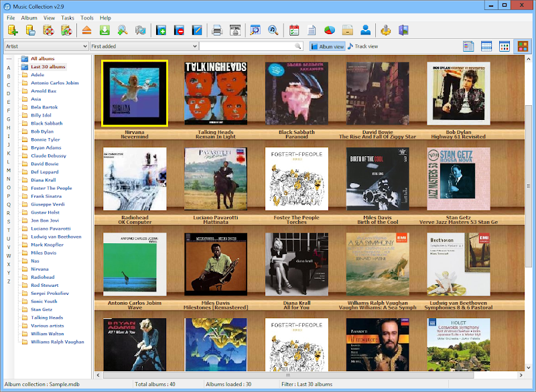
Task: Open the Williams Ralph Vaughan folder
Action: click(x=58, y=342)
